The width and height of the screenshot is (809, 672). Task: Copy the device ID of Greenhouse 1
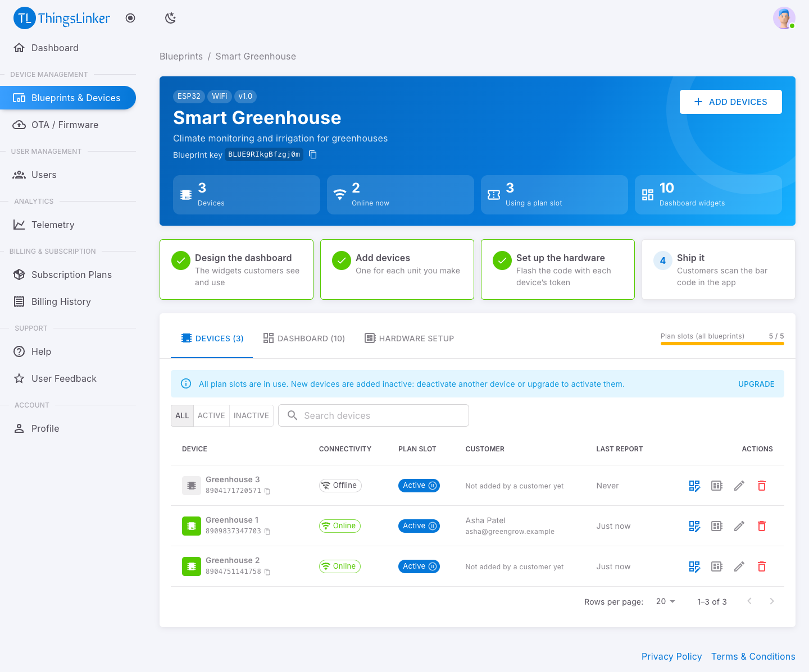267,532
